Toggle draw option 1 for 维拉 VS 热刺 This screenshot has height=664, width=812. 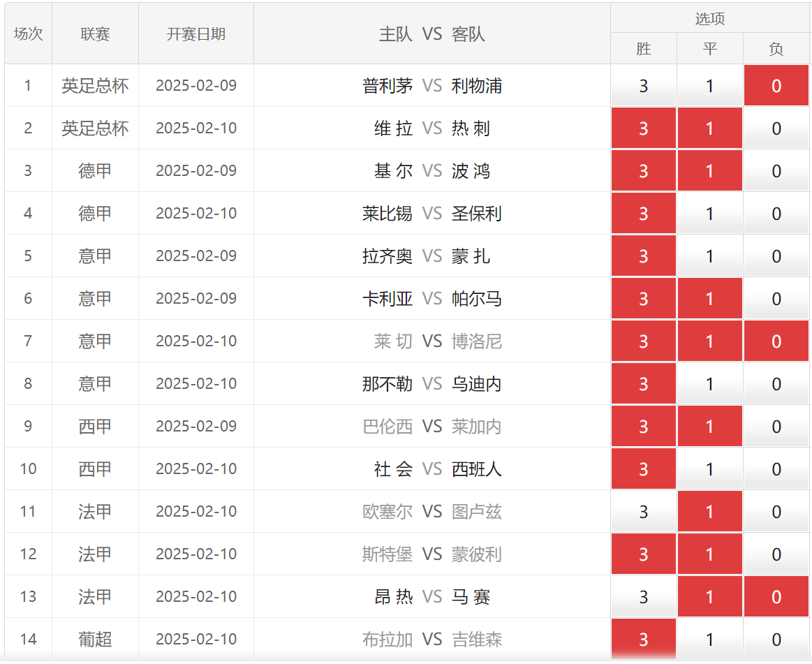pos(709,128)
